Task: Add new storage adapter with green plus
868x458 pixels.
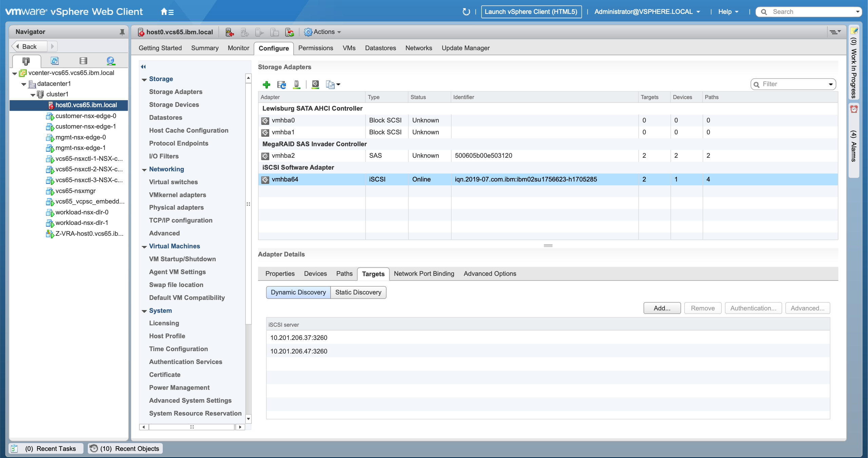Action: pos(267,84)
